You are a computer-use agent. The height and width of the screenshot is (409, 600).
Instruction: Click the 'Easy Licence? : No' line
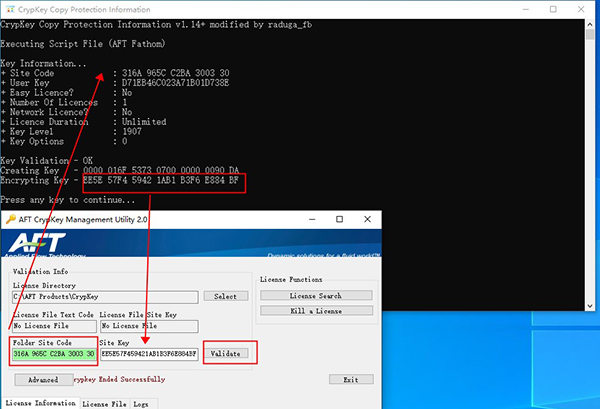pyautogui.click(x=67, y=93)
